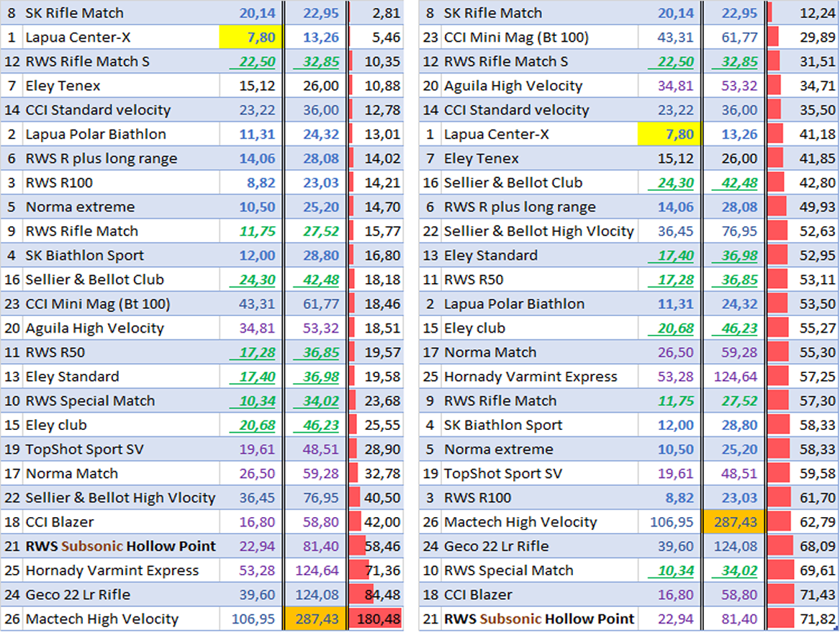Select Eley club in the right table
This screenshot has width=840, height=633.
[x=474, y=328]
